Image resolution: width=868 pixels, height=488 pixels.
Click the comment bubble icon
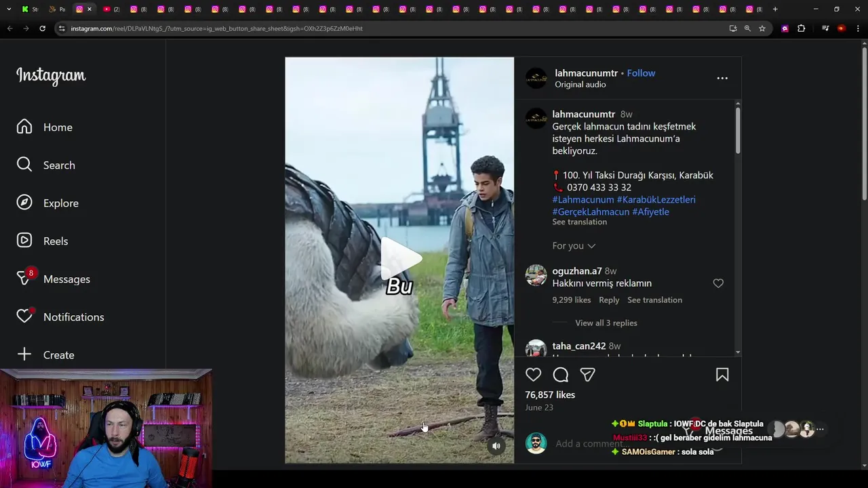(561, 375)
